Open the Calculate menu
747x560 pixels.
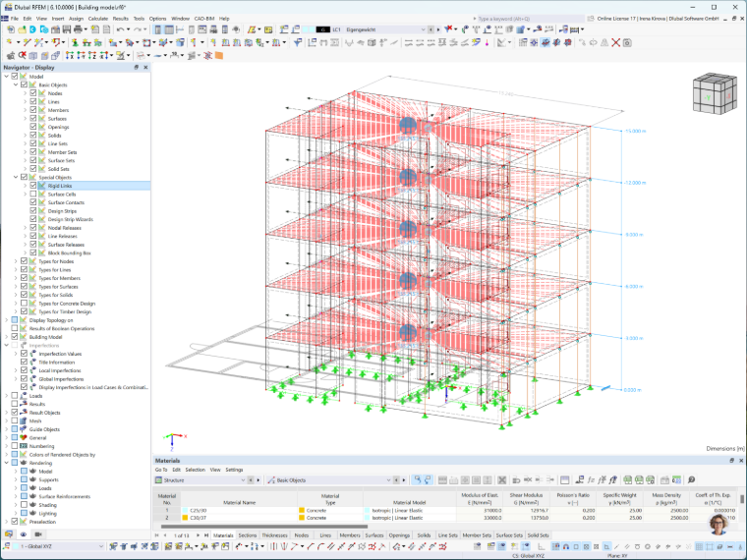(98, 19)
